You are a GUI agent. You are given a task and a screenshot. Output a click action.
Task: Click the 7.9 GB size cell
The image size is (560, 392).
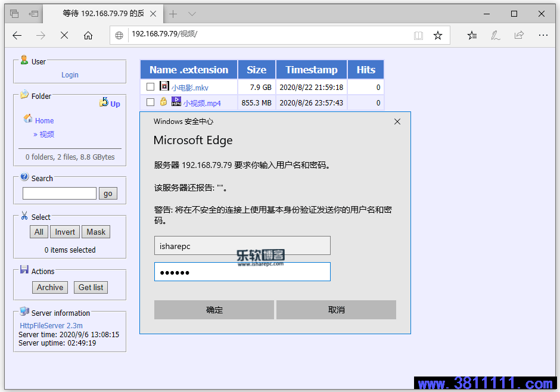pyautogui.click(x=256, y=87)
